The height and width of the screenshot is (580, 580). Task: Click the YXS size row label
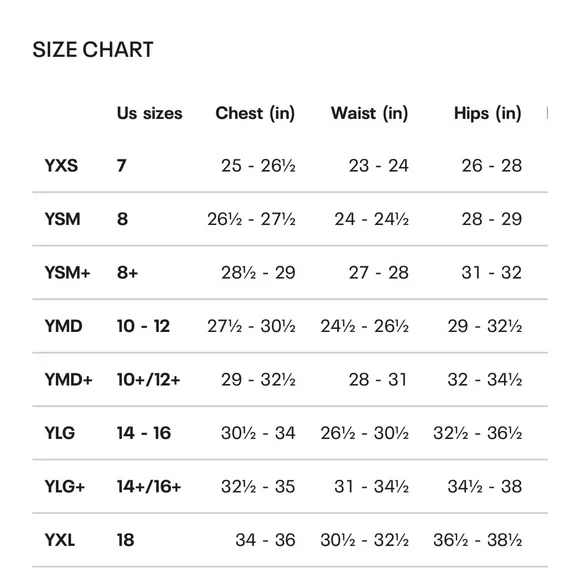pos(61,165)
